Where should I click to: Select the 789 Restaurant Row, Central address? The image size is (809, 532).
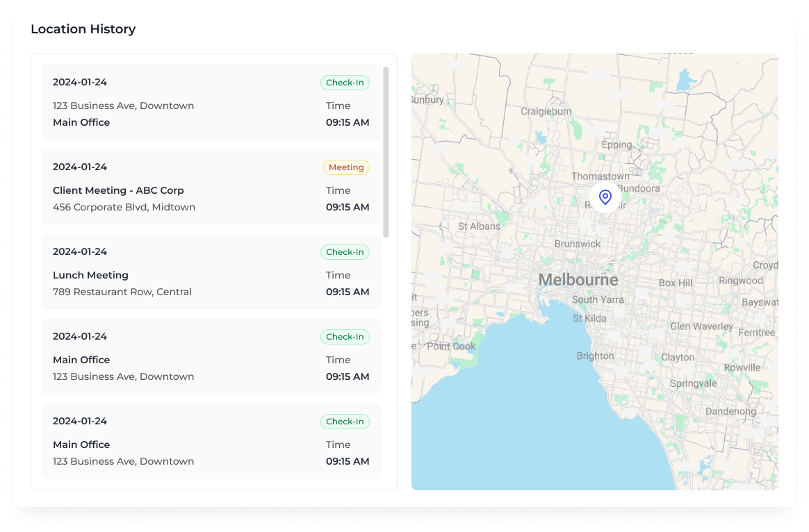(x=122, y=292)
